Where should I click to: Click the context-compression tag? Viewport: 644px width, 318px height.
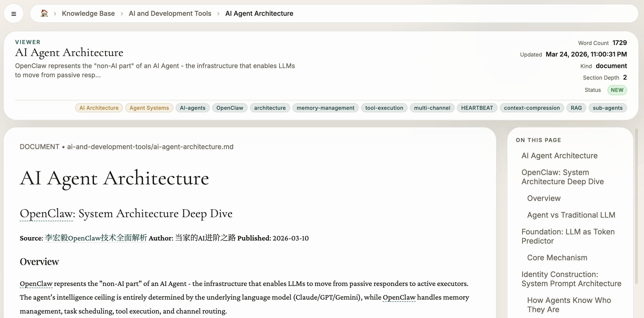point(531,108)
